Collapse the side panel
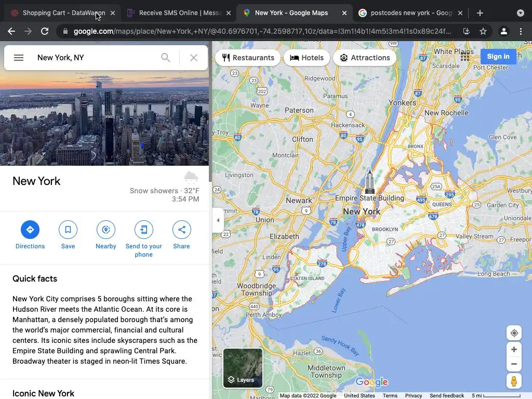Screen dimensions: 532x399 click(x=218, y=220)
